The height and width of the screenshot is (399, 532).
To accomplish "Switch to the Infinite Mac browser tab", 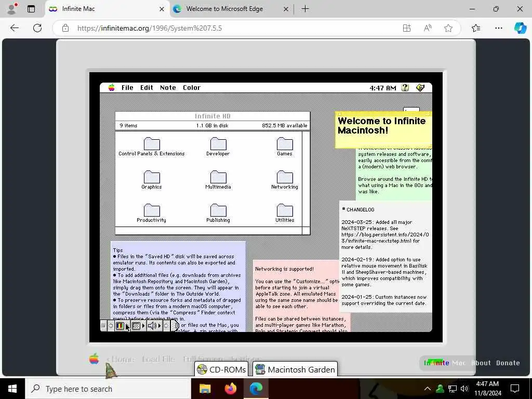I will click(x=107, y=9).
